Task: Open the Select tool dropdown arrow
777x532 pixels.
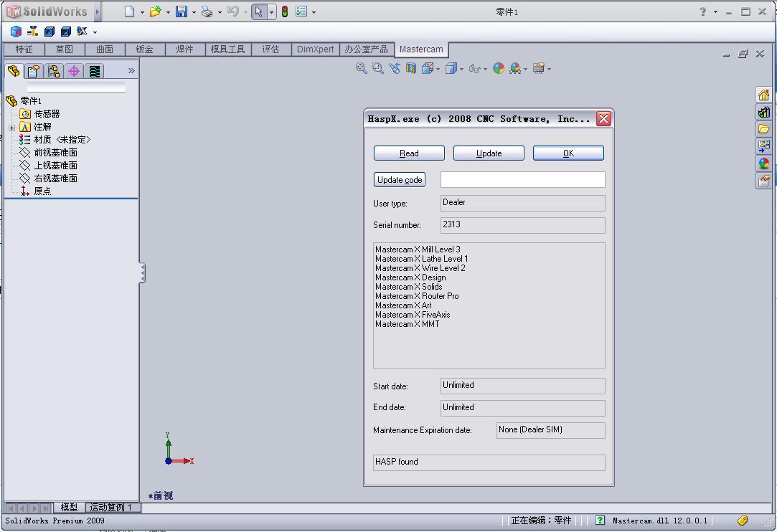Action: tap(271, 12)
